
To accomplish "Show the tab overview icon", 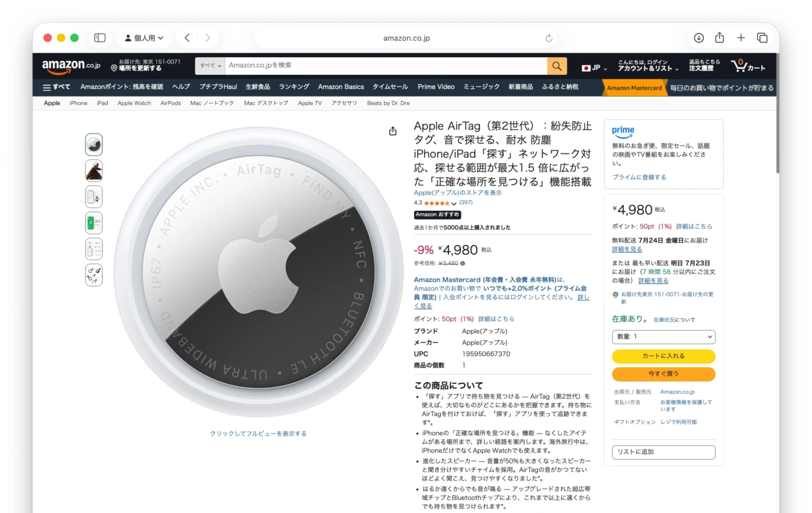I will [x=762, y=38].
